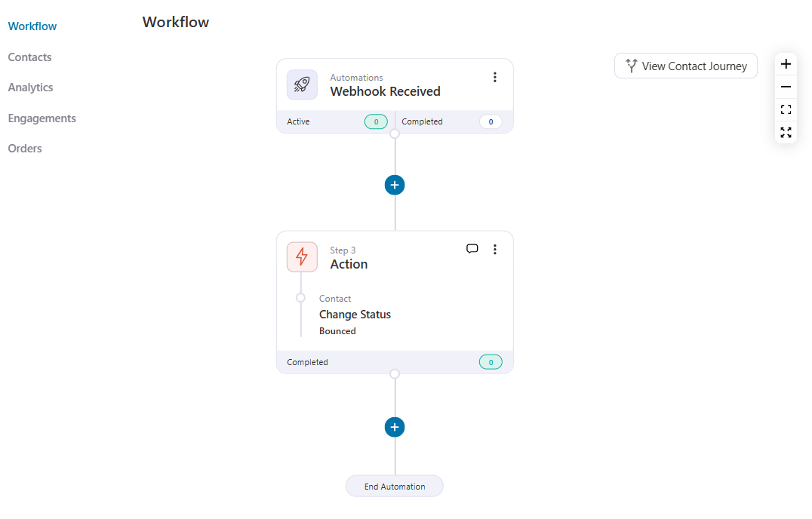Enter fullscreen mode for the canvas
Image resolution: width=812 pixels, height=519 pixels.
pos(786,133)
